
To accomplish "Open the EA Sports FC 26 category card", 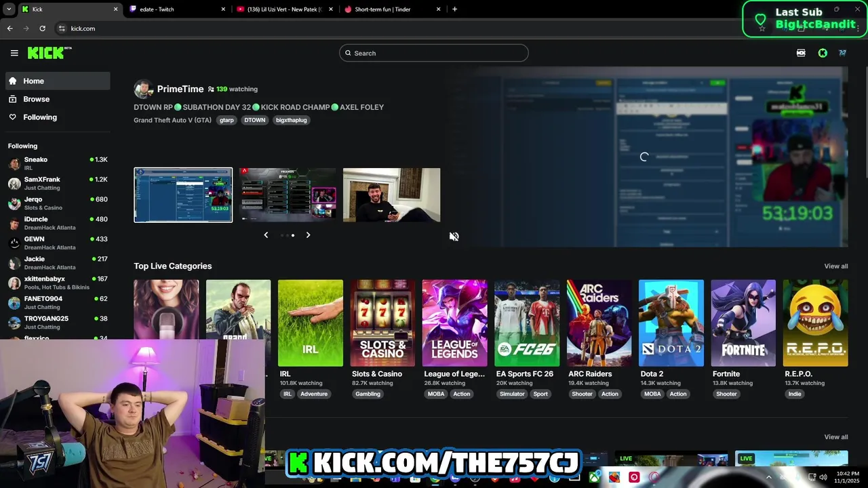I will click(527, 323).
